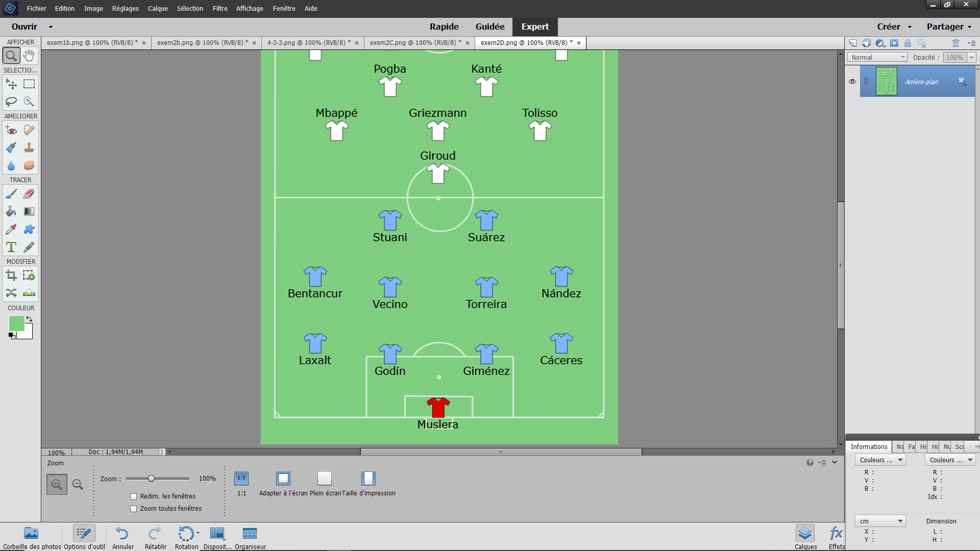Open the Filtre menu
980x551 pixels.
click(220, 8)
